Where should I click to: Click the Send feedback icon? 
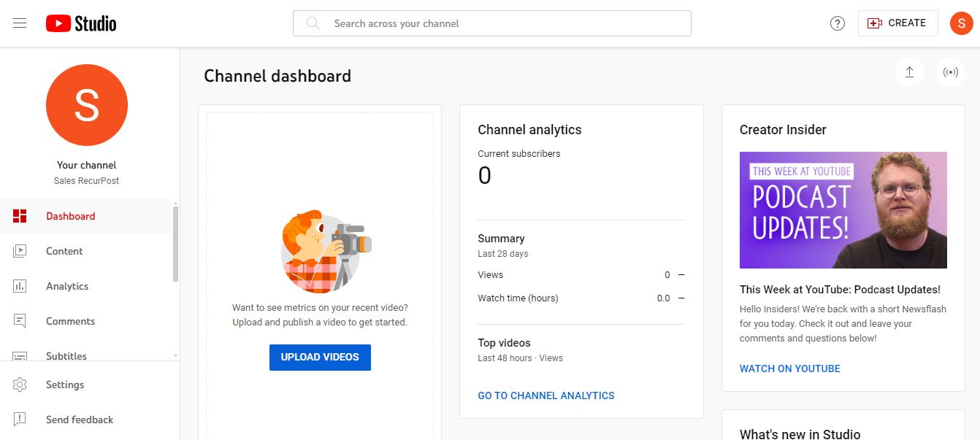(x=20, y=420)
